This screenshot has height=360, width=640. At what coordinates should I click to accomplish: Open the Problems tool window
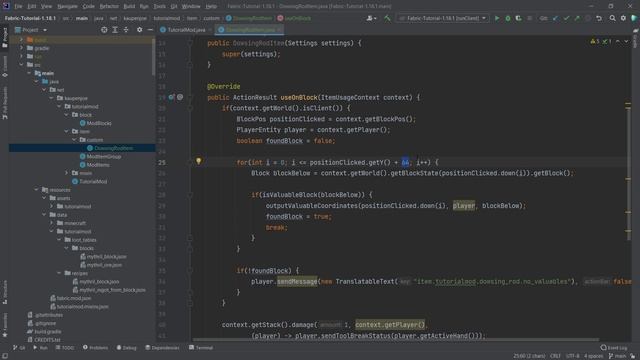(x=96, y=348)
